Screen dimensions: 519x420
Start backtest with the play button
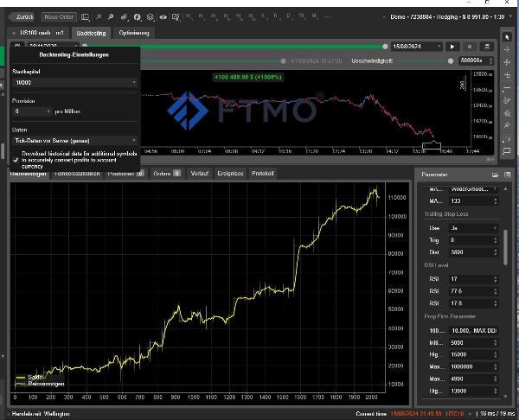[x=452, y=47]
